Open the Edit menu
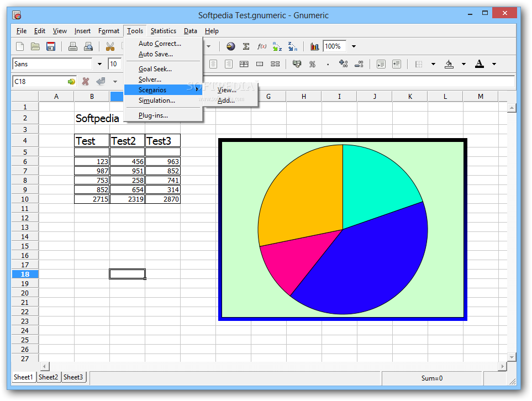Screen dimensions: 532x401 point(40,31)
